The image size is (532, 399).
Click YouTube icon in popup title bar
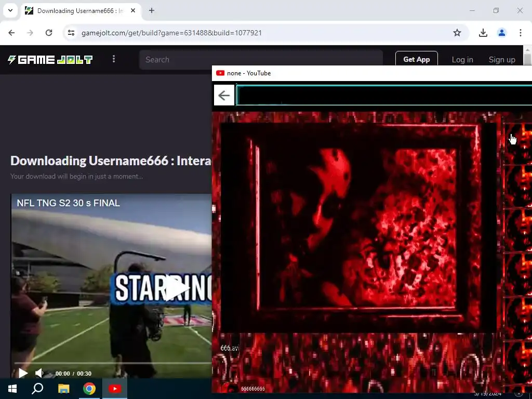point(220,73)
